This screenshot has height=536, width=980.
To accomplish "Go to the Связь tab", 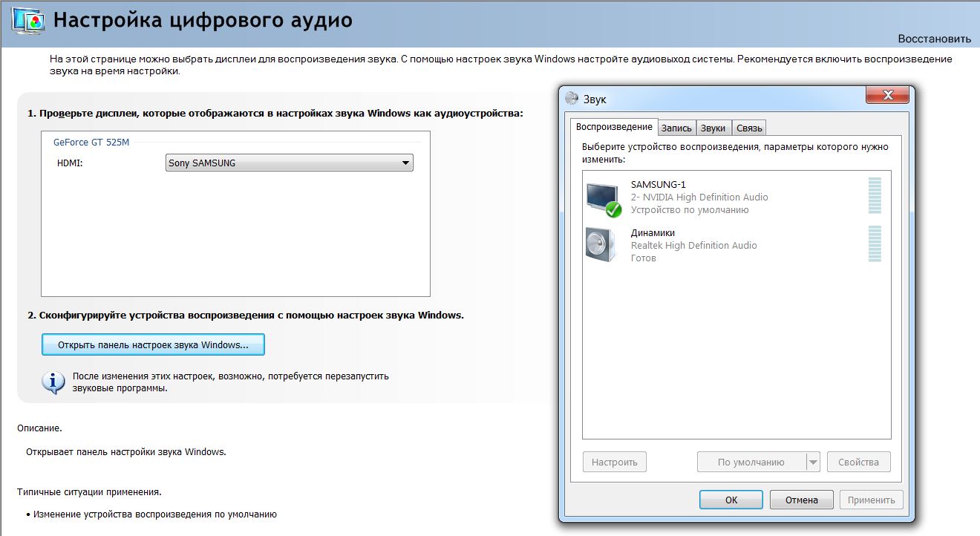I will pos(748,128).
